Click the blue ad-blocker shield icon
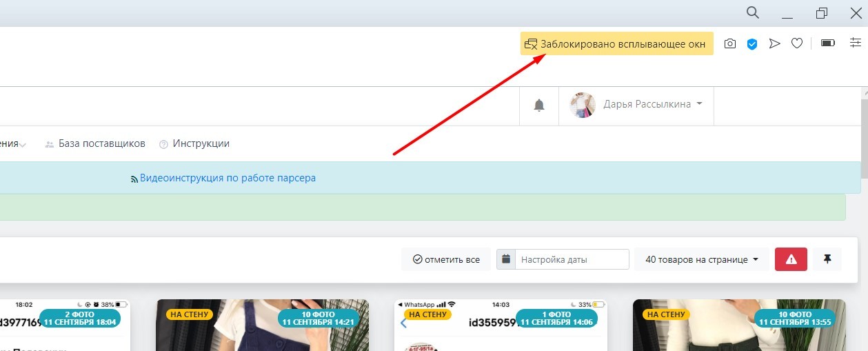 click(752, 43)
